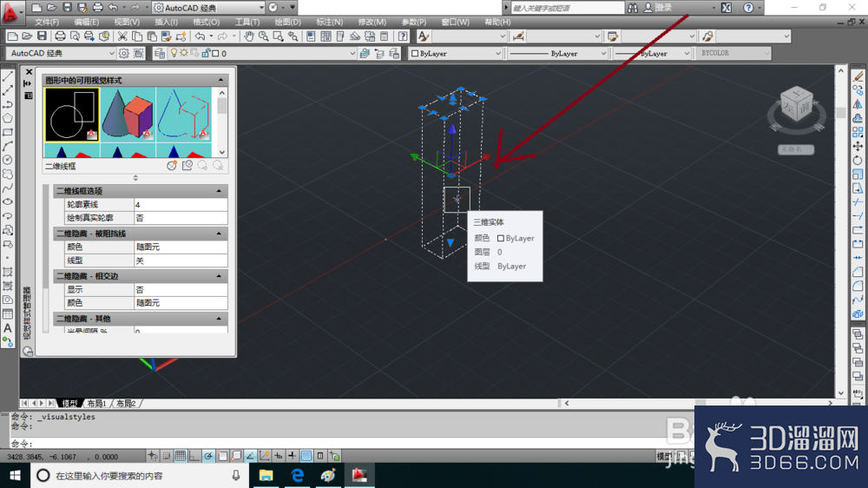Select the conceptual visual style thumbnail
Image resolution: width=868 pixels, height=488 pixels.
pyautogui.click(x=128, y=114)
